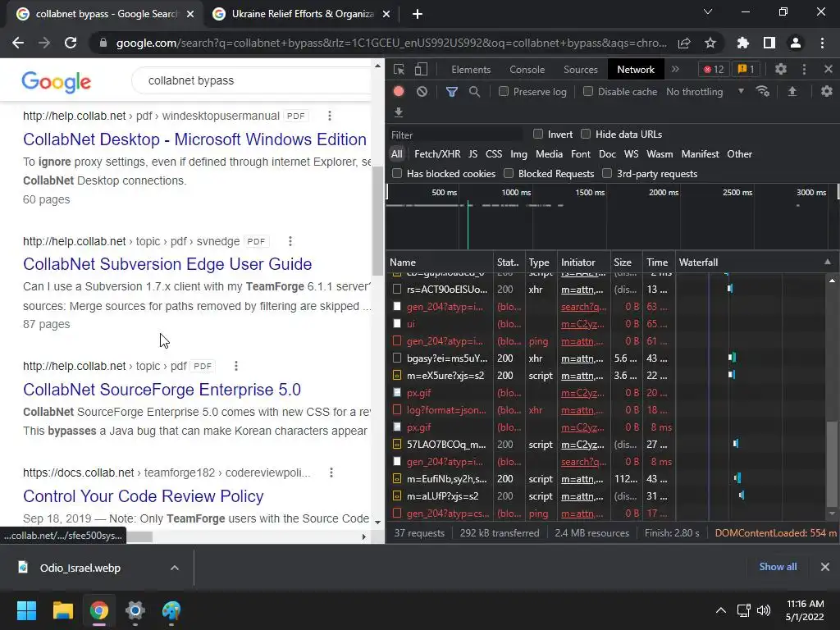This screenshot has width=840, height=630.
Task: Open the network search magnifier
Action: 475,92
